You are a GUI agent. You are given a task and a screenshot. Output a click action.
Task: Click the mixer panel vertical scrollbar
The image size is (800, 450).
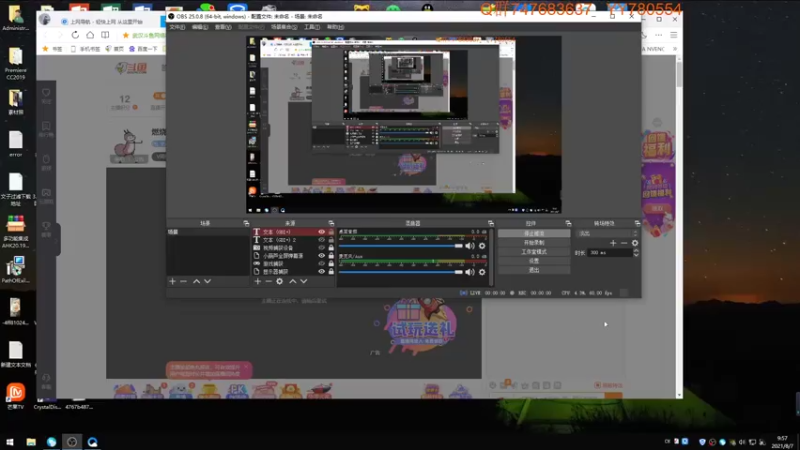pyautogui.click(x=491, y=257)
